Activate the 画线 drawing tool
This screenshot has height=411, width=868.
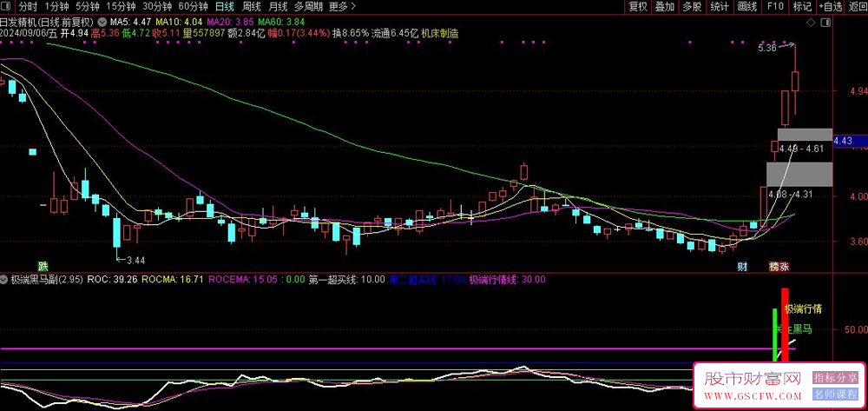point(747,7)
